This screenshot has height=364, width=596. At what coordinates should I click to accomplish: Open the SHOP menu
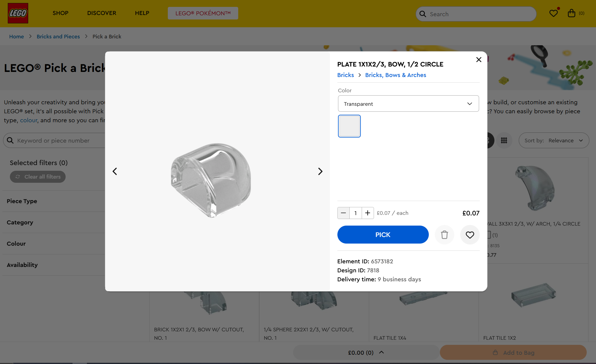click(x=61, y=13)
